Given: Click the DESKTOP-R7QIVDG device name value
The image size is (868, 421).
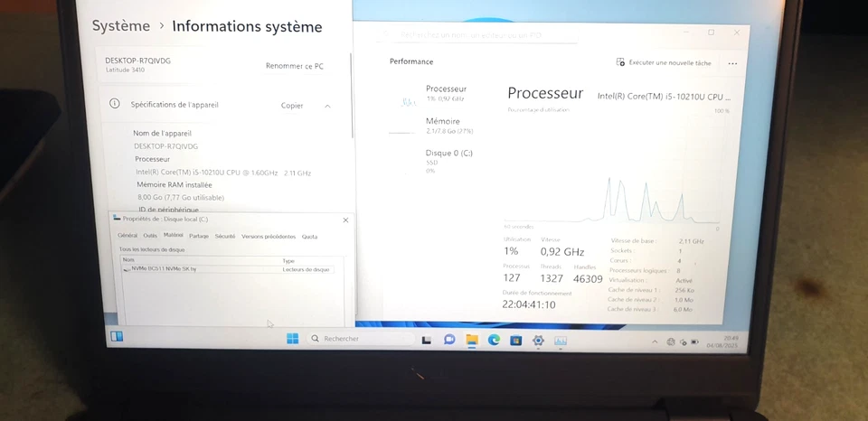Looking at the screenshot, I should 166,146.
